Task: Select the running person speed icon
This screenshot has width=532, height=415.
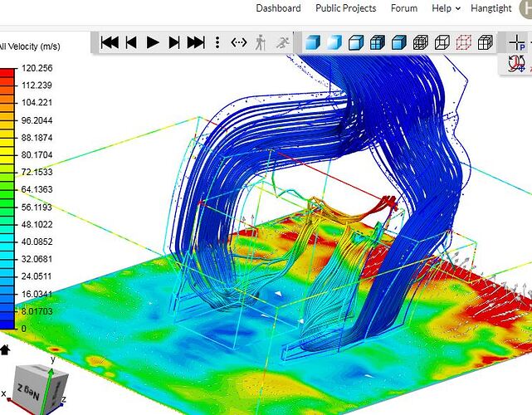Action: (283, 42)
